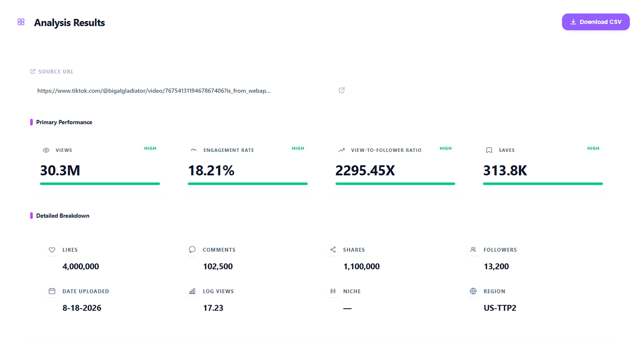Viewport: 644px width, 343px height.
Task: Open the TikTok source URL link
Action: (154, 91)
